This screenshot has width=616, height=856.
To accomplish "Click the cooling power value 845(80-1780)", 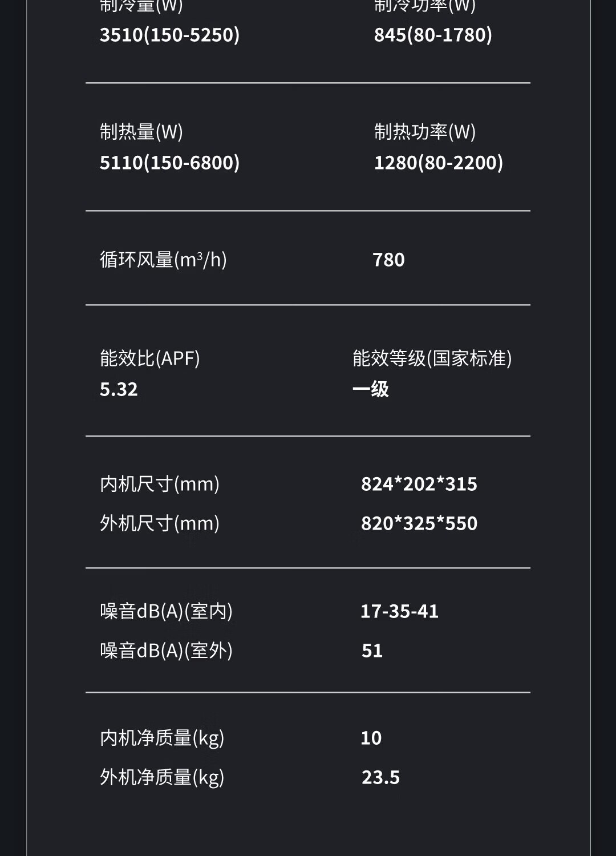I will click(433, 35).
